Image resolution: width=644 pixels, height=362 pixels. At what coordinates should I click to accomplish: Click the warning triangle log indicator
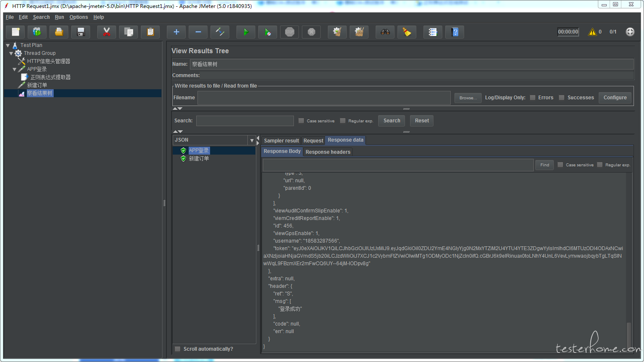pos(592,32)
